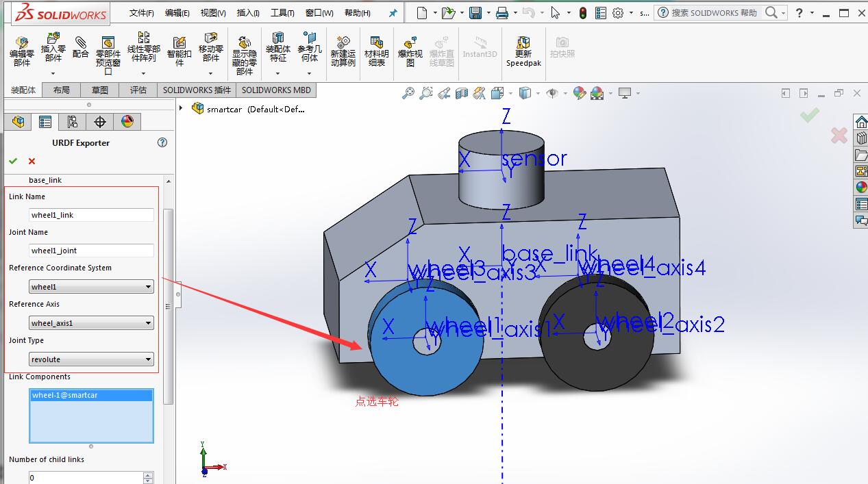Click the red X cancel in the graphics corner
This screenshot has width=868, height=484.
pos(839,135)
